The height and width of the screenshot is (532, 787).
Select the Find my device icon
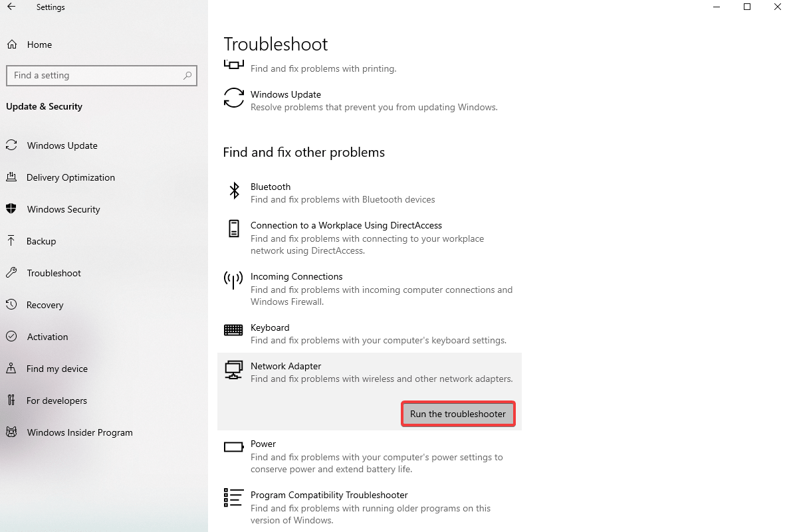[11, 369]
